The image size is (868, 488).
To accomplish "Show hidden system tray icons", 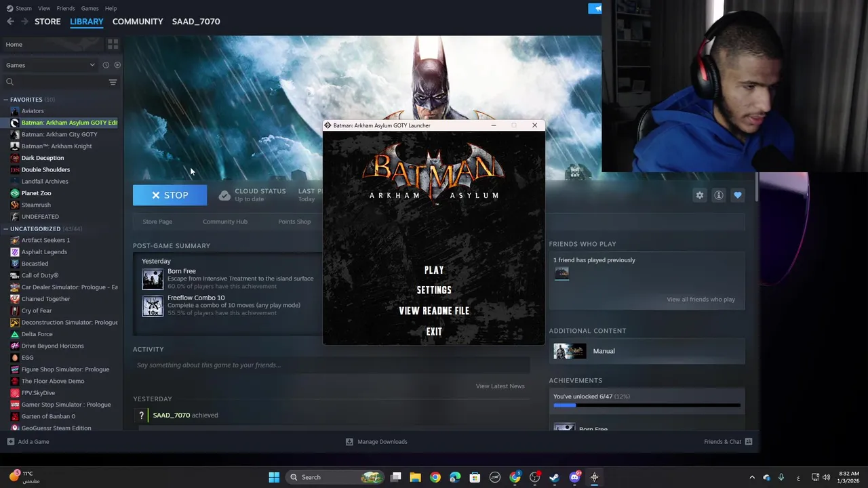I will 751,477.
